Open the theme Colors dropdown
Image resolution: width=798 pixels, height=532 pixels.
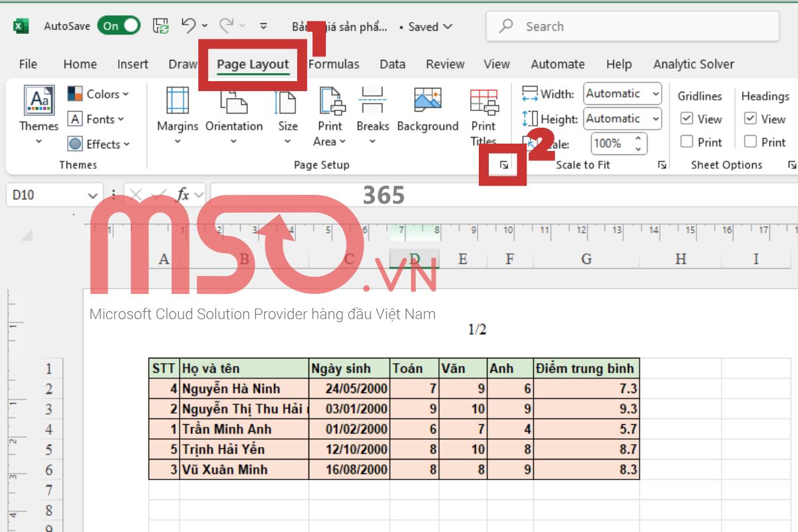pyautogui.click(x=99, y=94)
